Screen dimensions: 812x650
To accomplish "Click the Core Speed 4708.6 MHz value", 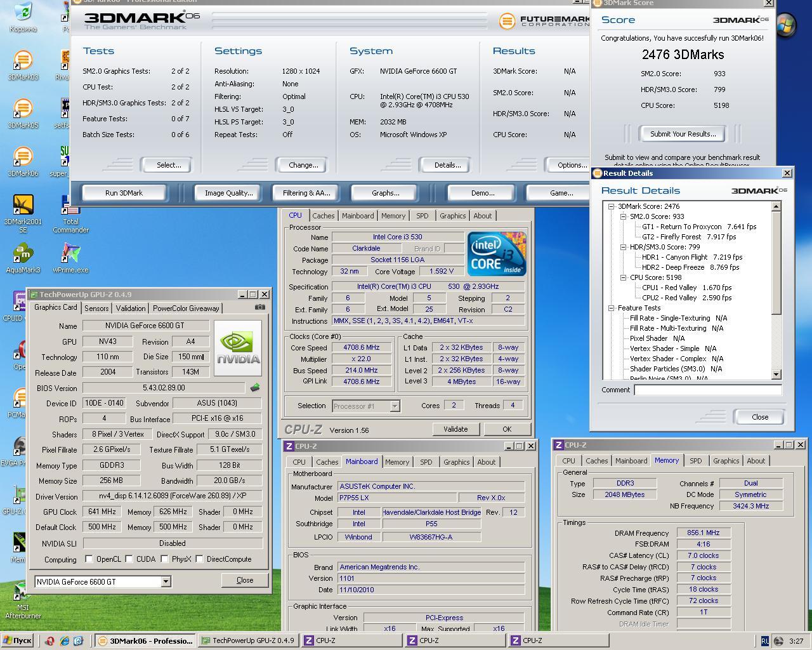I will click(x=362, y=348).
